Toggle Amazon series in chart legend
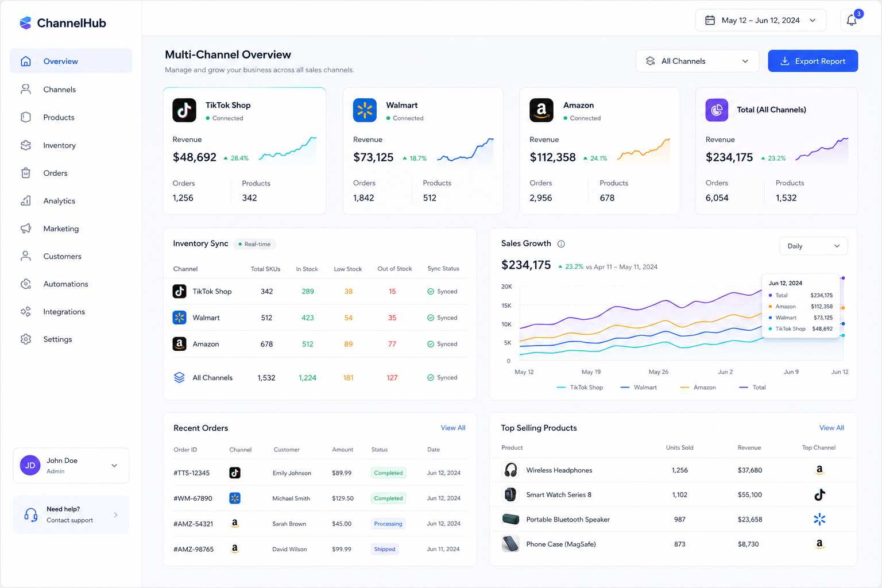The image size is (882, 588). pos(698,388)
